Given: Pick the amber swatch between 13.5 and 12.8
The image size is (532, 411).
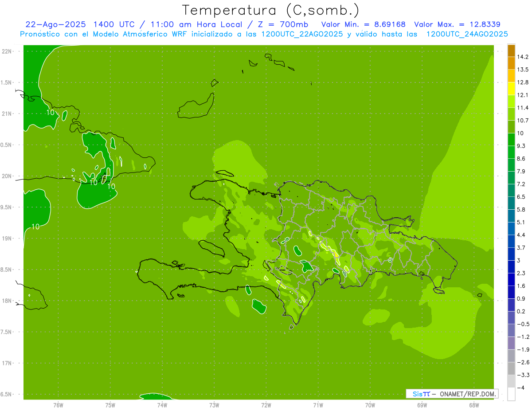Looking at the screenshot, I should click(x=511, y=76).
